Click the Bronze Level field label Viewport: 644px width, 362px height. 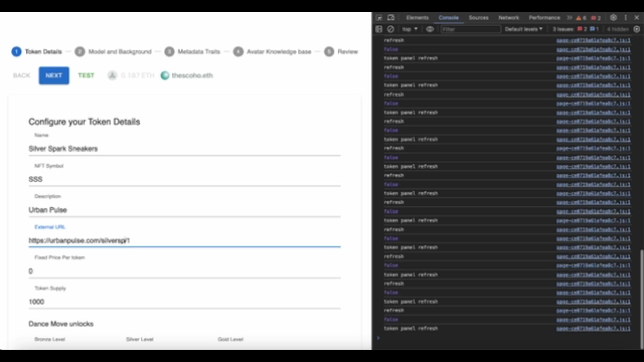click(x=50, y=339)
